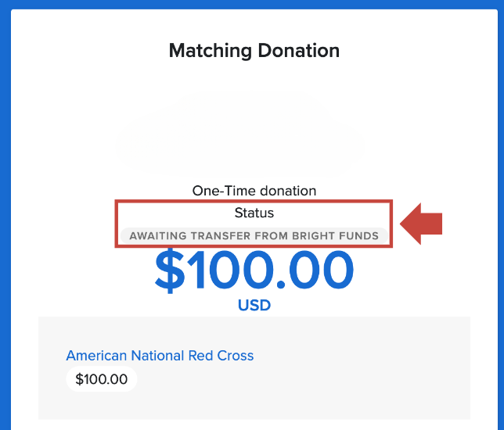
Task: Click the One-Time donation text
Action: pyautogui.click(x=254, y=191)
